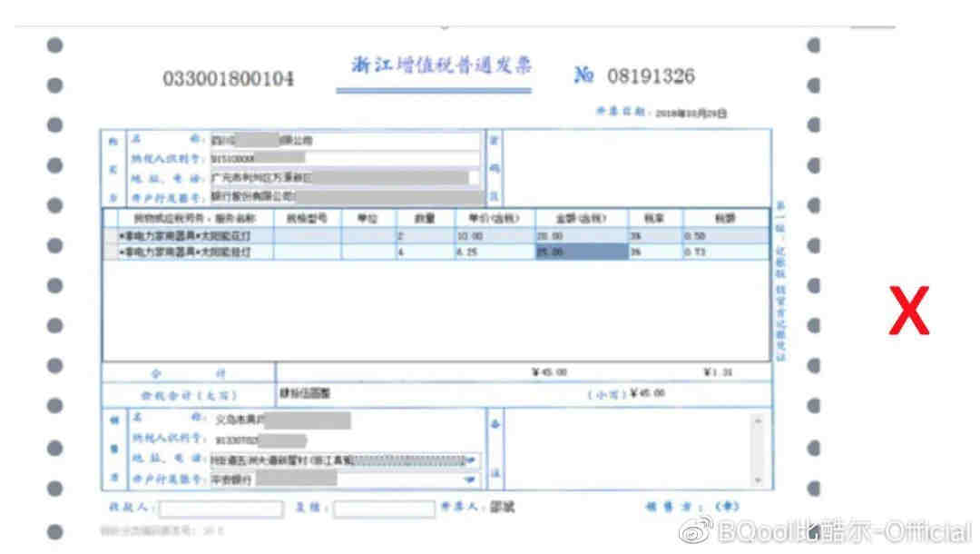
Task: Open the seller address and phone dropdown arrow
Action: pyautogui.click(x=471, y=460)
